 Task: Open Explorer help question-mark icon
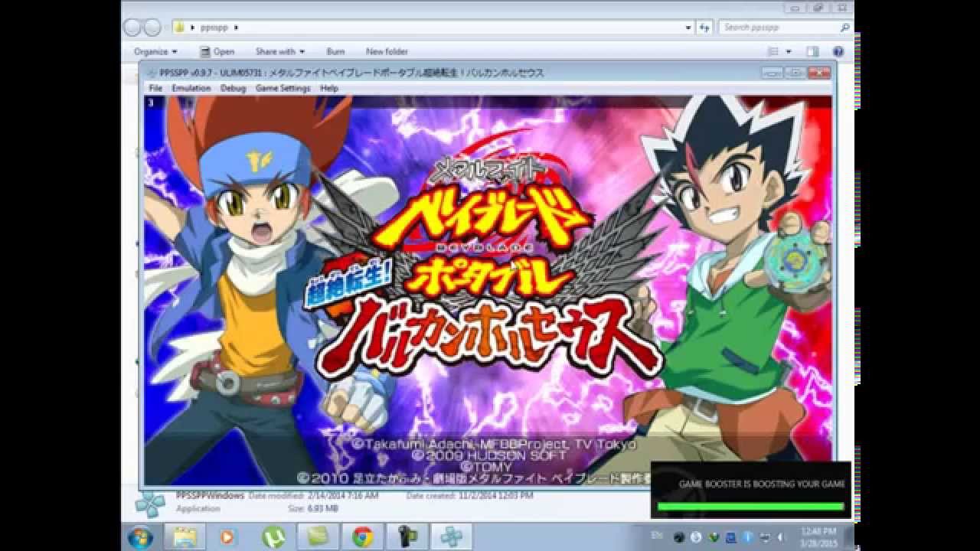pyautogui.click(x=838, y=51)
